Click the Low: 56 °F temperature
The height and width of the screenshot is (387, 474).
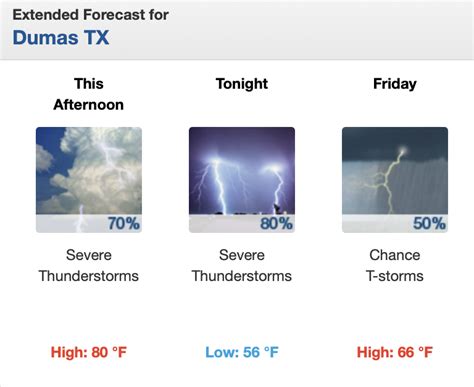[x=242, y=352]
